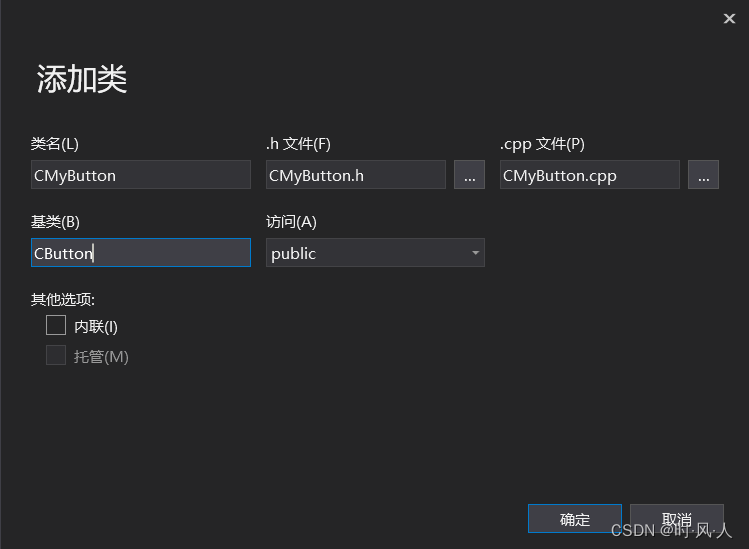Browse for the .cpp file with its ... button
Viewport: 749px width, 549px height.
[x=703, y=175]
